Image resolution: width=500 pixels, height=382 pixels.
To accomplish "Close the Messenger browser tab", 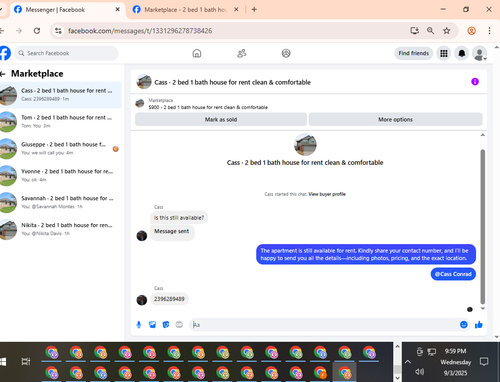I will pos(118,10).
